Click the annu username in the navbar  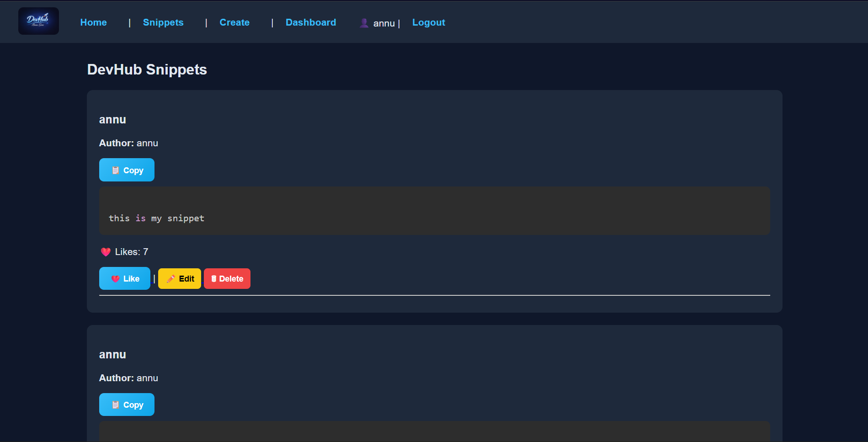pyautogui.click(x=383, y=23)
